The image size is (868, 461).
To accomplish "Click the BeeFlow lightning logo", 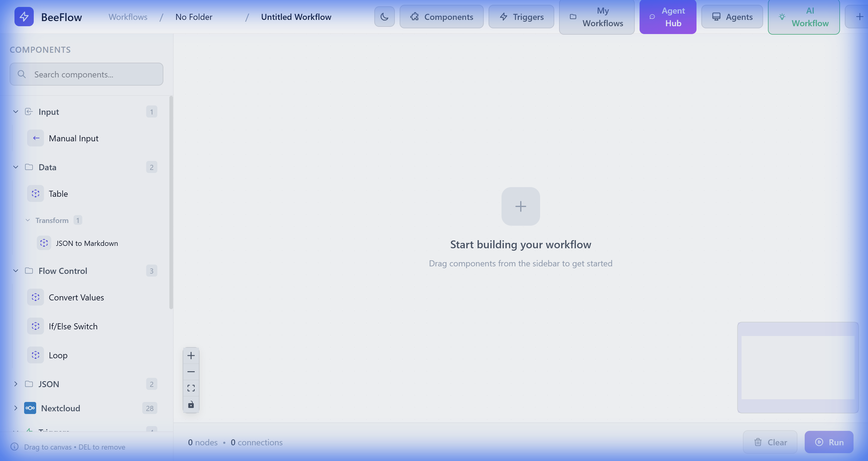I will tap(24, 17).
